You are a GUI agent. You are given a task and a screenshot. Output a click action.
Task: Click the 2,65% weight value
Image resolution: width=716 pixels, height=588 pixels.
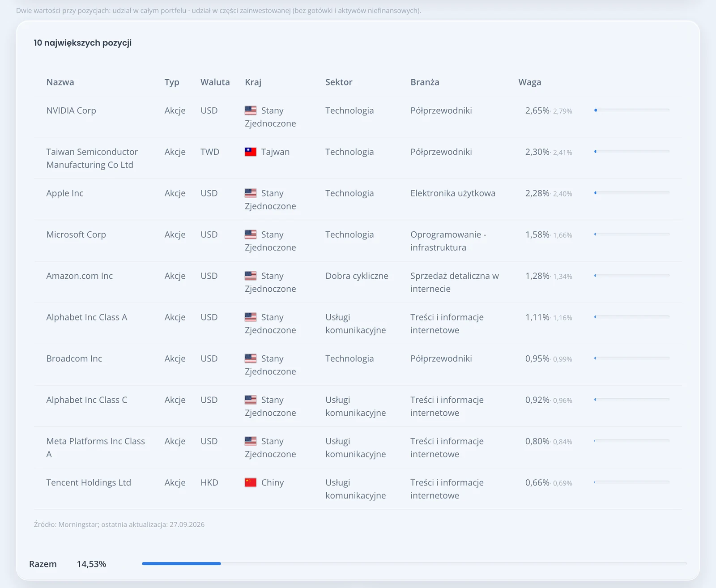[x=537, y=111]
